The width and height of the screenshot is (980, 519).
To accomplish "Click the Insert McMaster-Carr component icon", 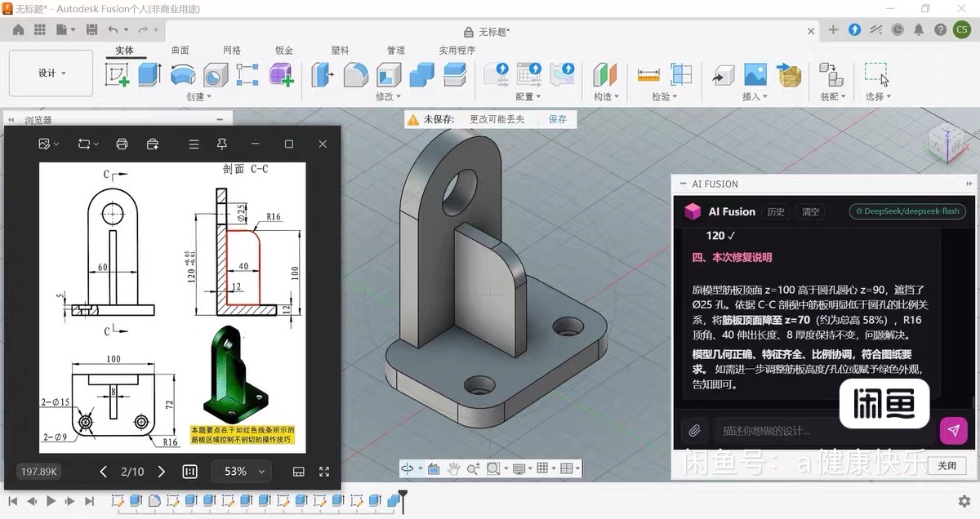I will coord(789,75).
